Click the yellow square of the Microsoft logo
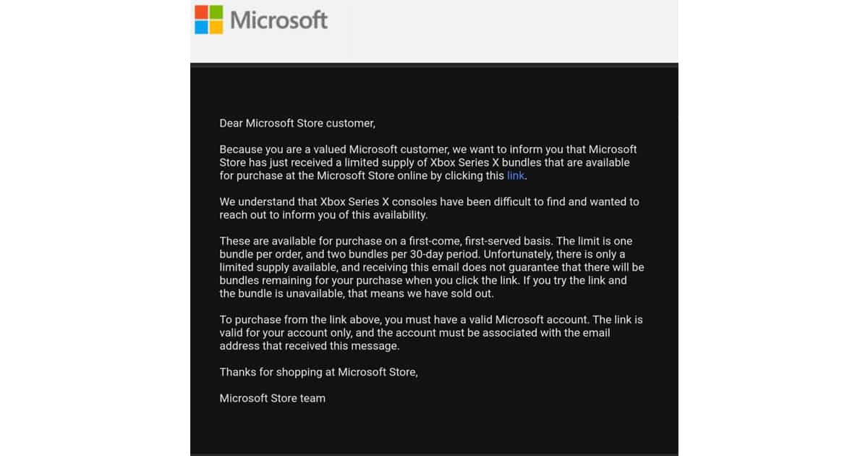Screen dimensions: 868x456 [216, 28]
